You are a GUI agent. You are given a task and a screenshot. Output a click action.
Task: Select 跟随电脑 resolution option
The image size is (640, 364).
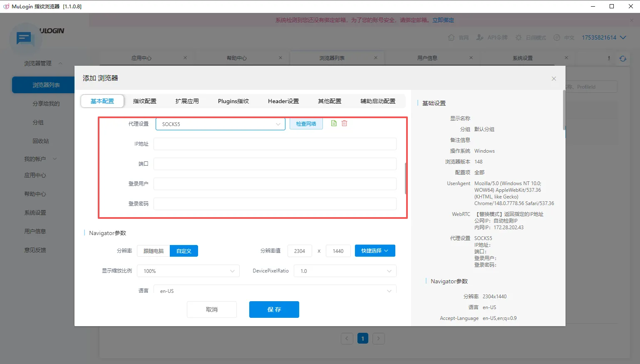coord(154,251)
